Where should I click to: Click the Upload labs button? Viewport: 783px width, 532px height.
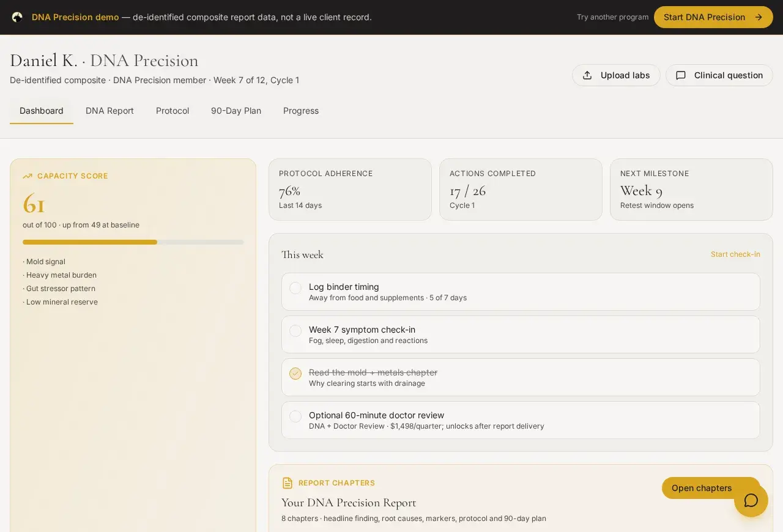(x=616, y=75)
